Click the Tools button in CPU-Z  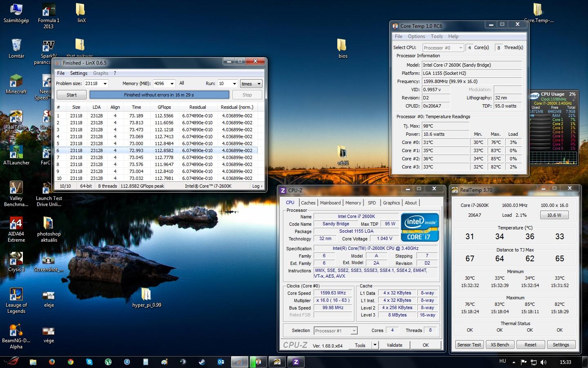[x=360, y=345]
